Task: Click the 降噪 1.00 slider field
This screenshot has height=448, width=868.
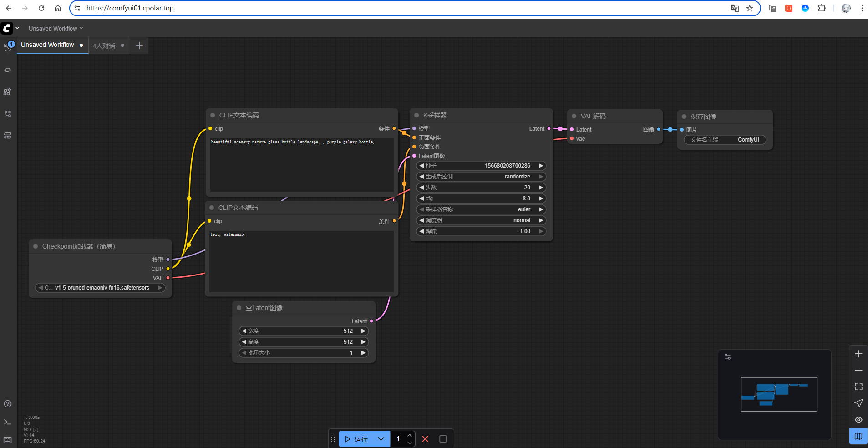Action: 481,231
